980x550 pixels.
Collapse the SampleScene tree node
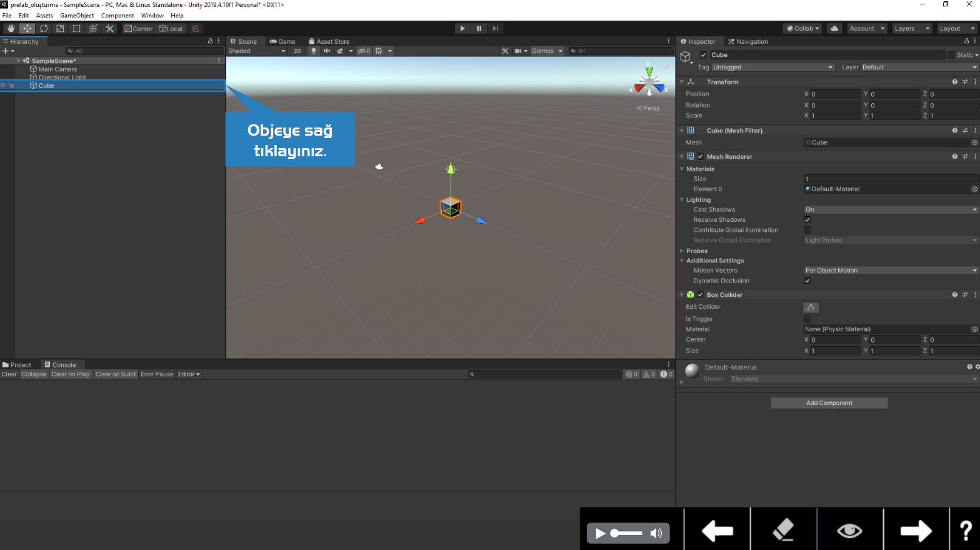point(18,61)
